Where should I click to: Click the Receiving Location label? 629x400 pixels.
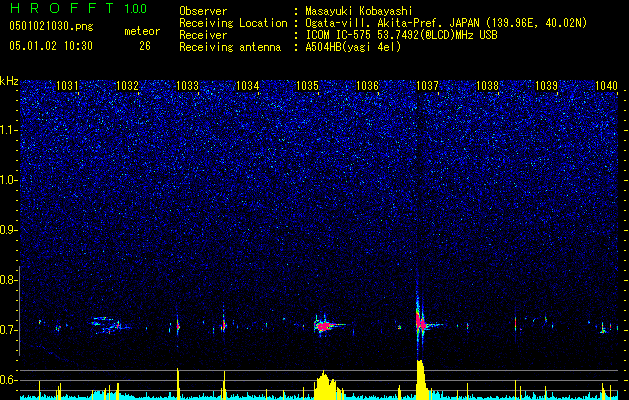point(233,23)
